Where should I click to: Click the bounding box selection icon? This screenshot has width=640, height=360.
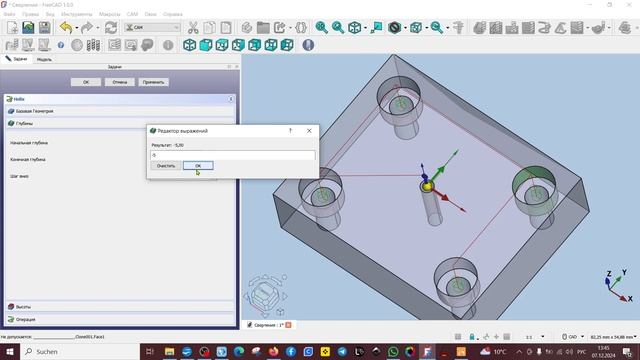(x=416, y=27)
